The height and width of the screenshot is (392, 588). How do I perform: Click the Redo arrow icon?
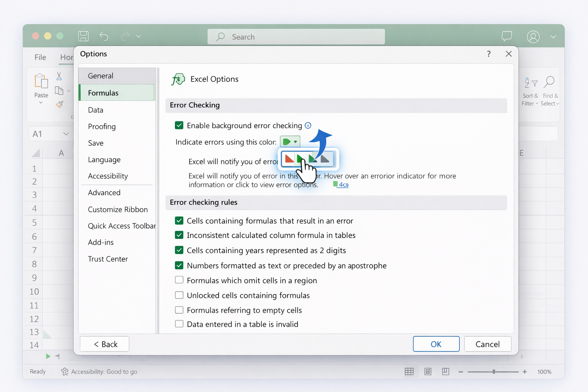coord(125,36)
